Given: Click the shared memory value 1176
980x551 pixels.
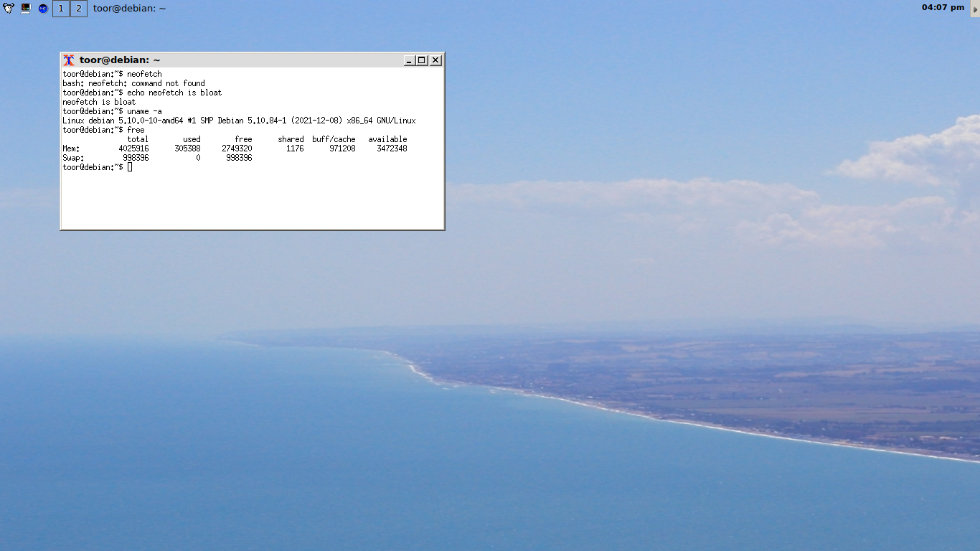Looking at the screenshot, I should (295, 149).
